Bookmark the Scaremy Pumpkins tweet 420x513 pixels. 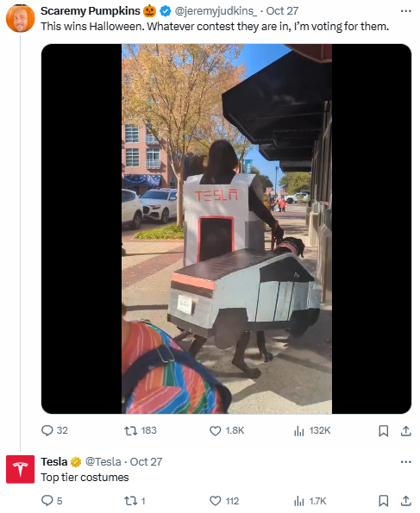[x=383, y=431]
